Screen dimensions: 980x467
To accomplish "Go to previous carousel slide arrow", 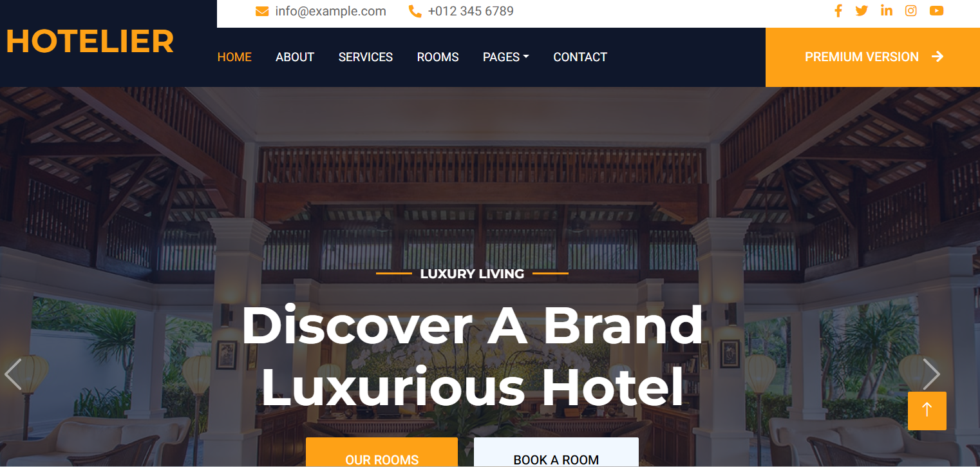I will tap(13, 374).
